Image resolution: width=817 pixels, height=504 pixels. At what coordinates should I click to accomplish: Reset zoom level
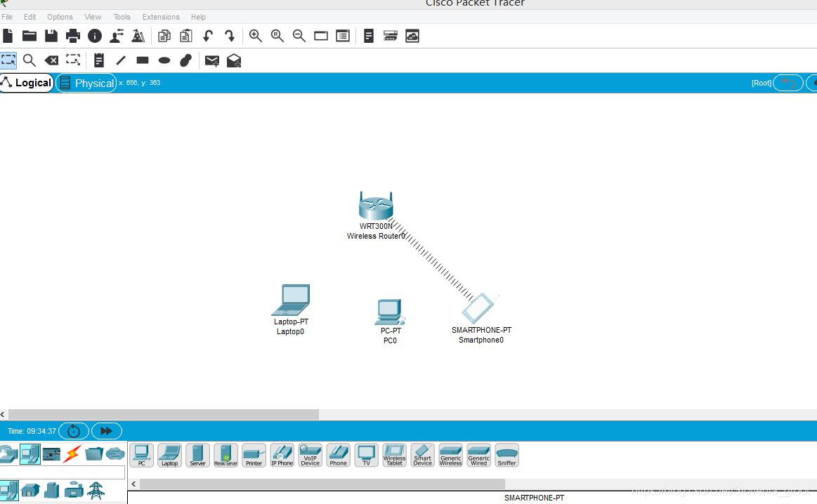(x=277, y=36)
